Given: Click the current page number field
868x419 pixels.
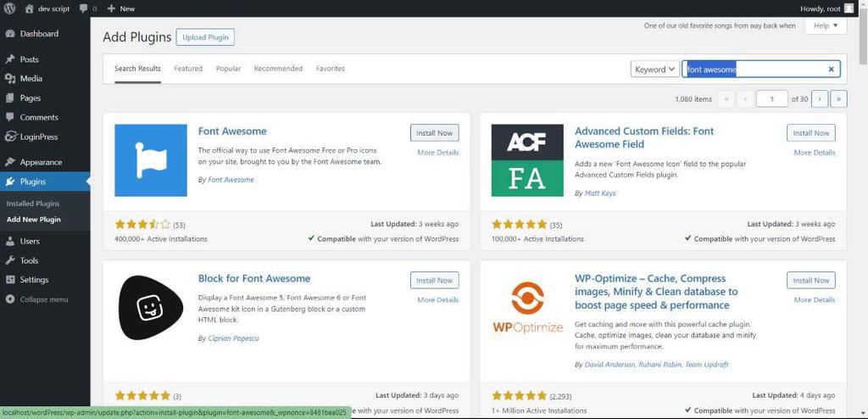Looking at the screenshot, I should (771, 99).
